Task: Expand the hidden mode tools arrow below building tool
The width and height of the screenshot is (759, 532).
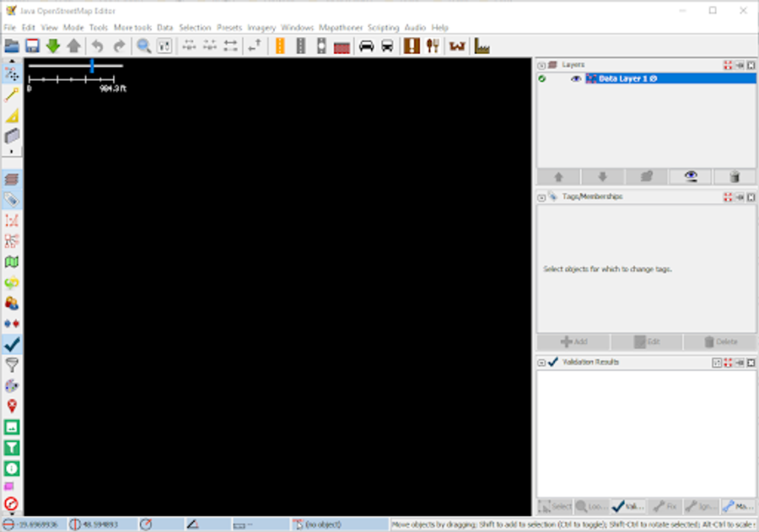Action: tap(12, 152)
